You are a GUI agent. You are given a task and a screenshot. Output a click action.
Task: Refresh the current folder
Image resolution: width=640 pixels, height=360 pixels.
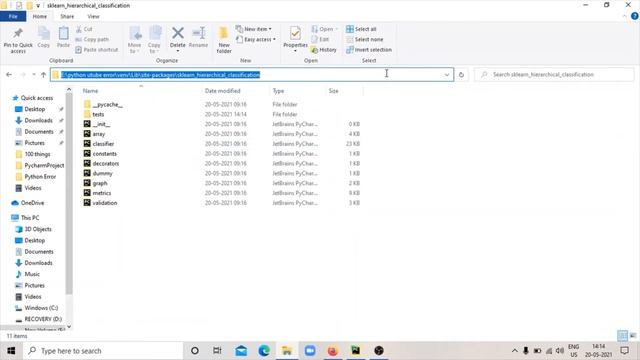461,75
